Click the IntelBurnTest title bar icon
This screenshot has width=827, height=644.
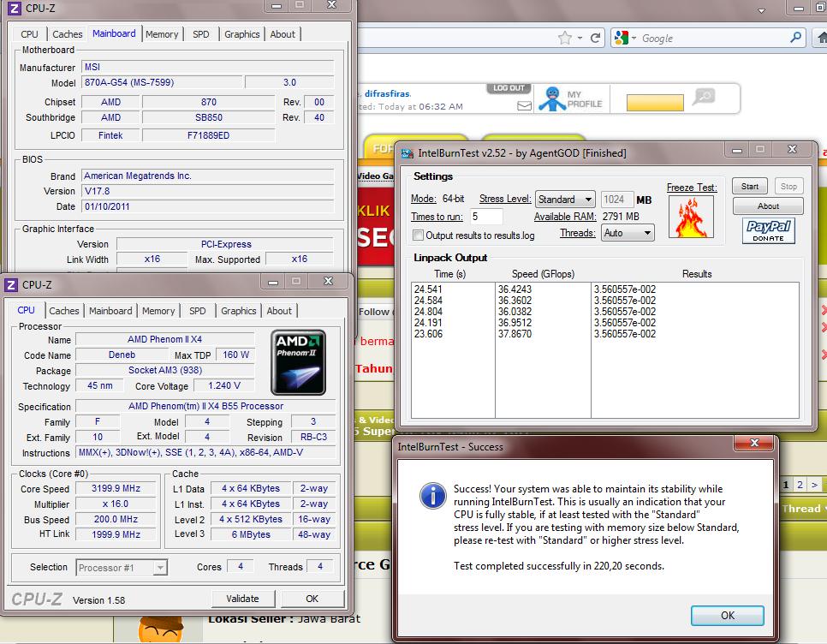click(x=408, y=153)
